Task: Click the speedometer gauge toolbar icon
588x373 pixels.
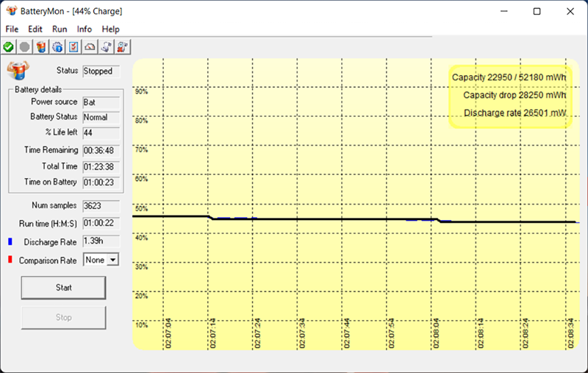Action: click(x=90, y=47)
